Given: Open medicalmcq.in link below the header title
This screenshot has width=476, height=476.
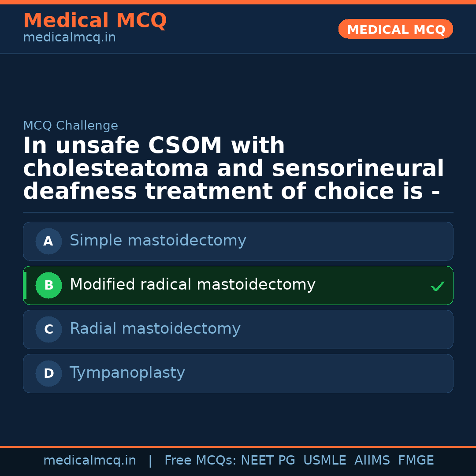Looking at the screenshot, I should 69,37.
